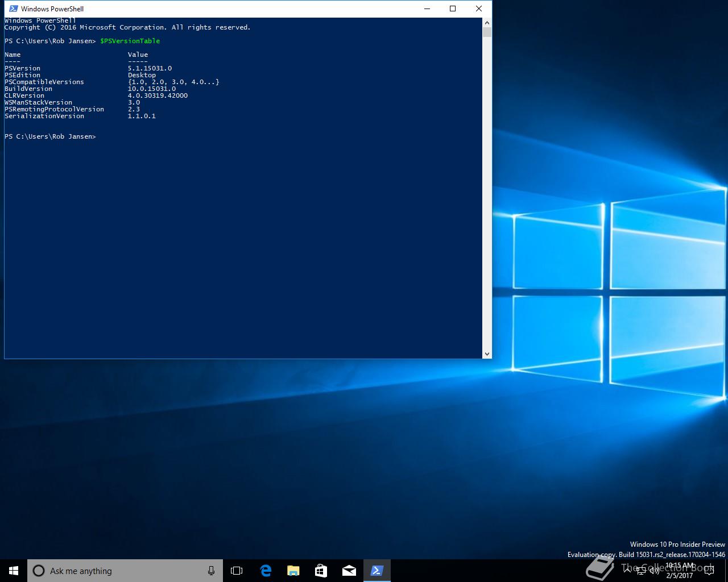Maximize the Windows PowerShell window
Viewport: 728px width, 582px height.
[x=453, y=9]
